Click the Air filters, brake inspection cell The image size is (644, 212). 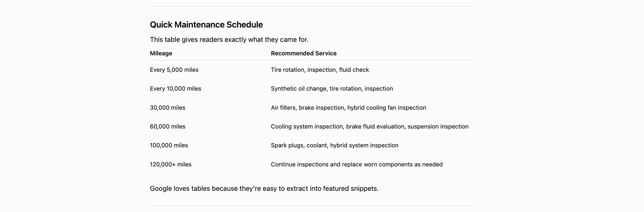point(348,108)
